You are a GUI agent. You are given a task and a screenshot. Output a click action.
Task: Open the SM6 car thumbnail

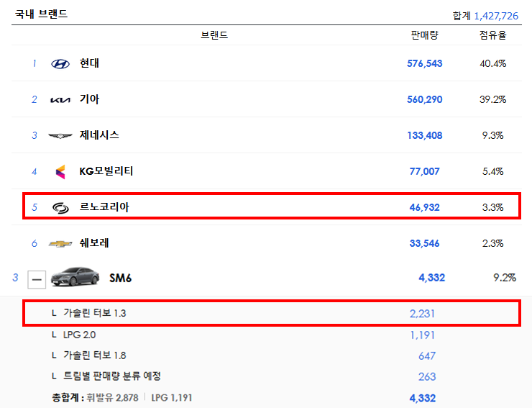(x=75, y=276)
